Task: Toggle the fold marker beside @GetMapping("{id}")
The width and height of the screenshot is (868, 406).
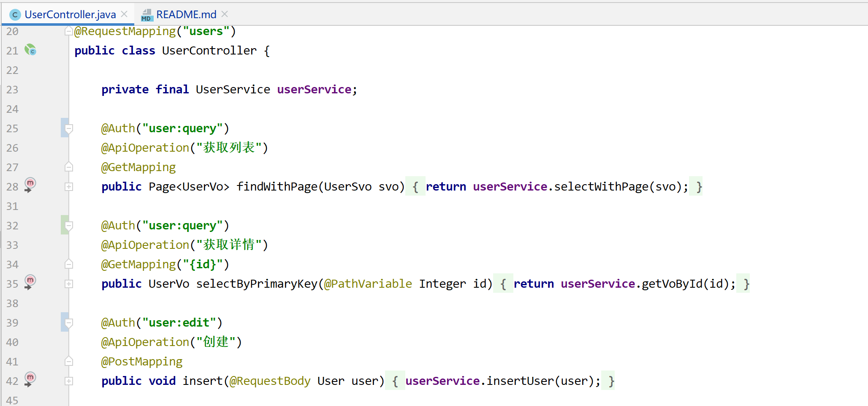Action: (x=69, y=264)
